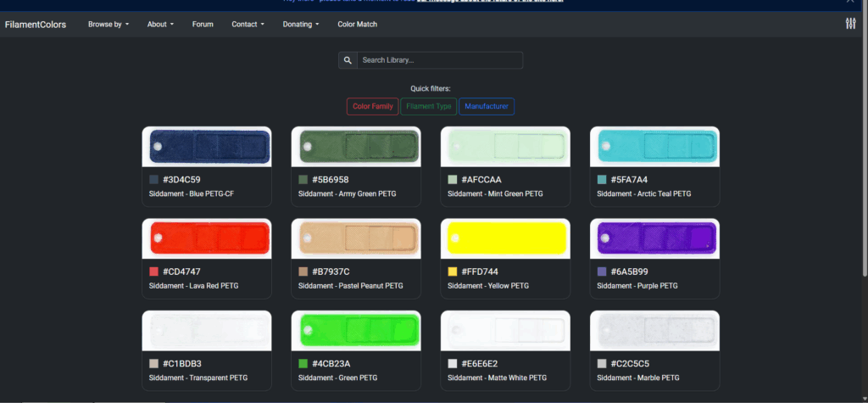Open the Siddament - Pastel Peanut PETG title
Screen dimensions: 868x403
point(350,286)
